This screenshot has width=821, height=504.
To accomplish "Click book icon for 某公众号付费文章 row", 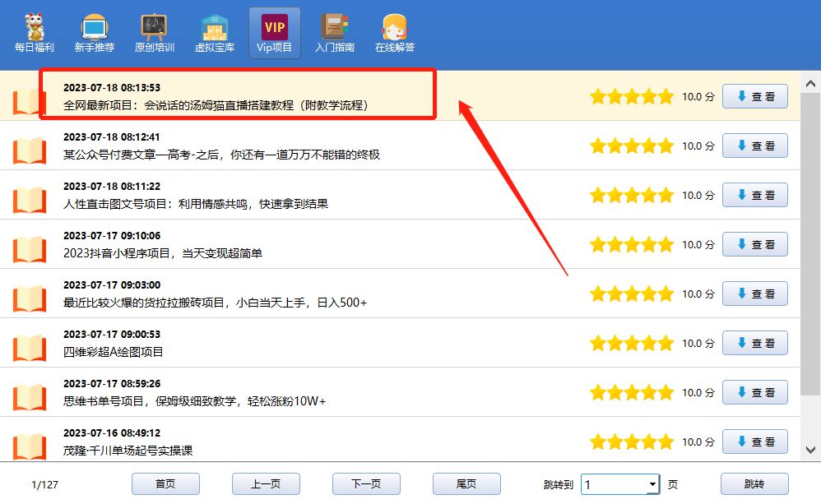I will pos(30,150).
